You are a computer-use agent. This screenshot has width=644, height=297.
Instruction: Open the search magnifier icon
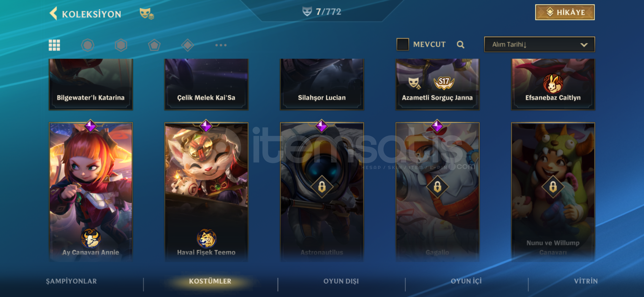(x=461, y=45)
